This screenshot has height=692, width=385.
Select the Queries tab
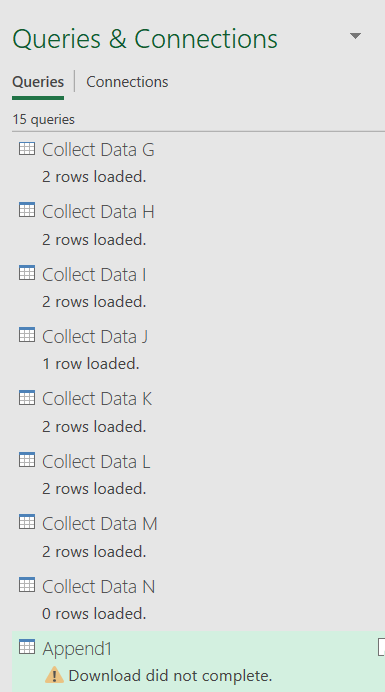click(x=38, y=82)
